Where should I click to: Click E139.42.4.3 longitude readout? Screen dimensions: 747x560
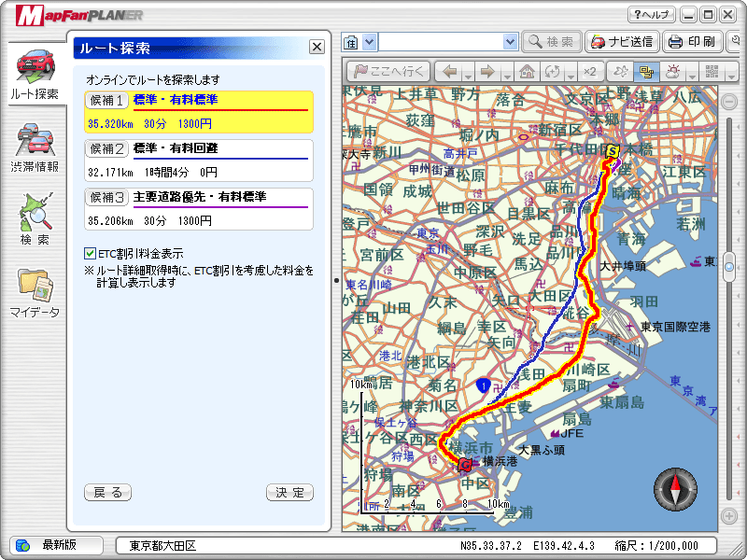(564, 546)
